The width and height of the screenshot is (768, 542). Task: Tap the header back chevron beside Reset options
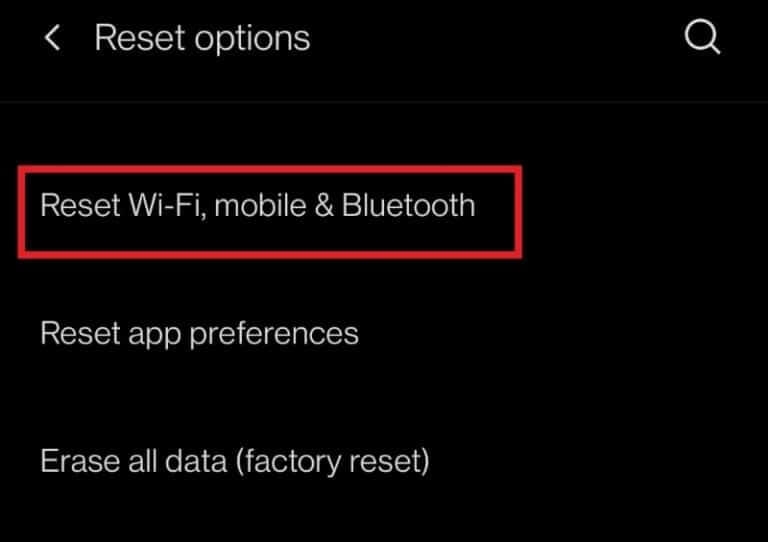tap(52, 37)
